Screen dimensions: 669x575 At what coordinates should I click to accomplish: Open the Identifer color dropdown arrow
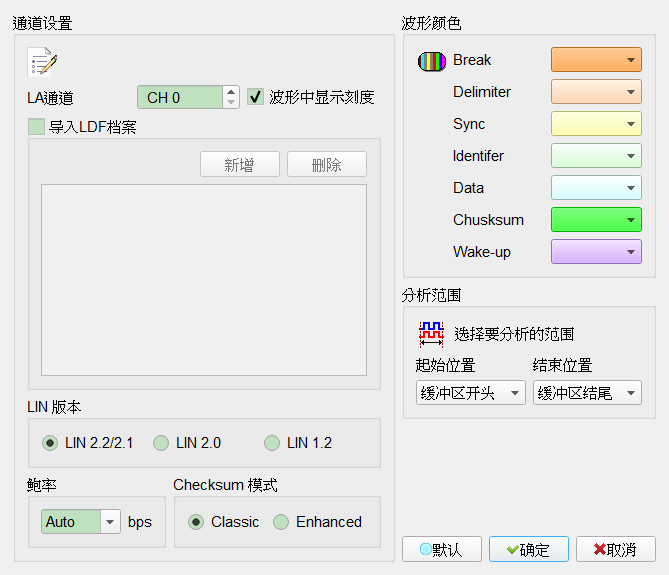point(631,156)
